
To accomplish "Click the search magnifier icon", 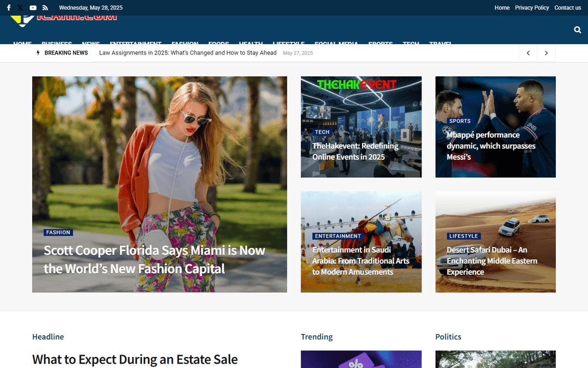I will (x=578, y=29).
